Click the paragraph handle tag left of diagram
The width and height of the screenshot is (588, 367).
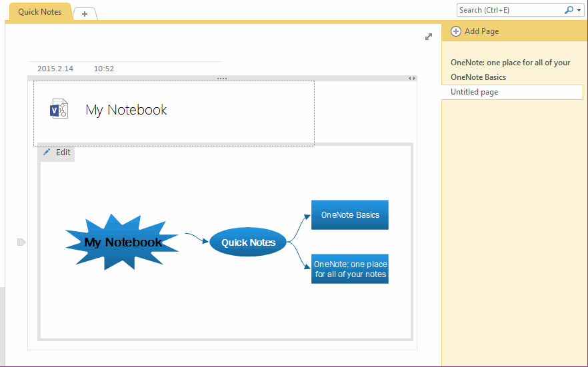21,242
